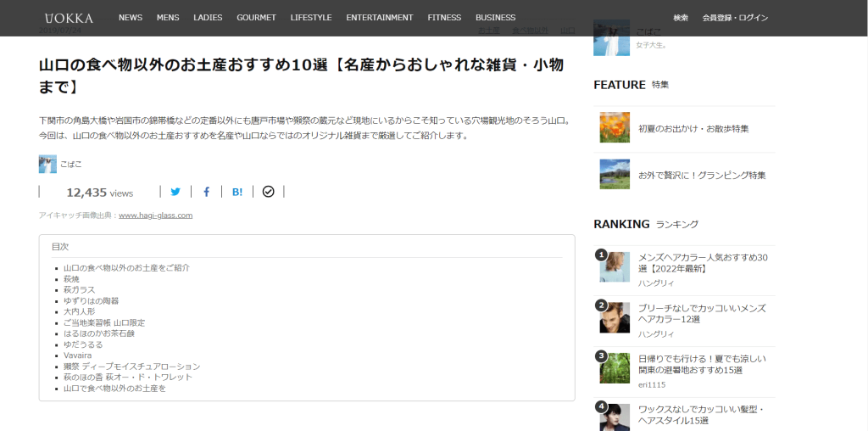The image size is (868, 431).
Task: Click the checkmark circle save icon
Action: (x=269, y=192)
